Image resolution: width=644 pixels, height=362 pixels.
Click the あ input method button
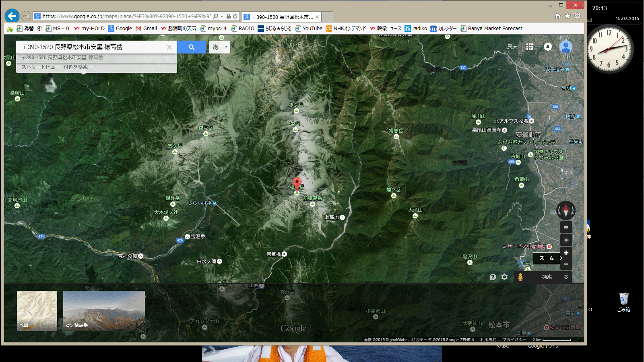pos(216,47)
